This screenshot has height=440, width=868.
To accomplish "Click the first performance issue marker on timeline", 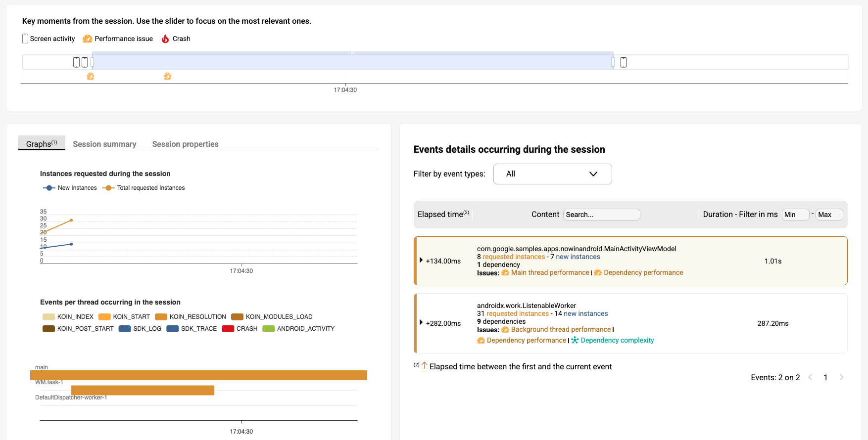I will [91, 77].
